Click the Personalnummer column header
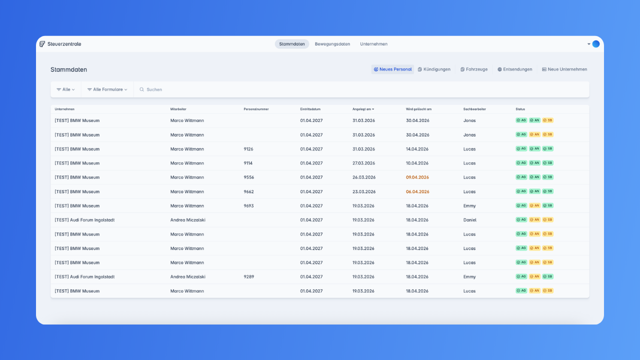640x360 pixels. (256, 109)
